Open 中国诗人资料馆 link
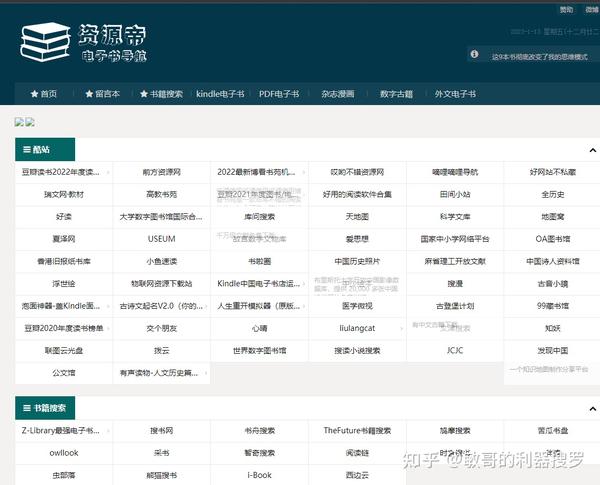600x485 pixels. (553, 261)
